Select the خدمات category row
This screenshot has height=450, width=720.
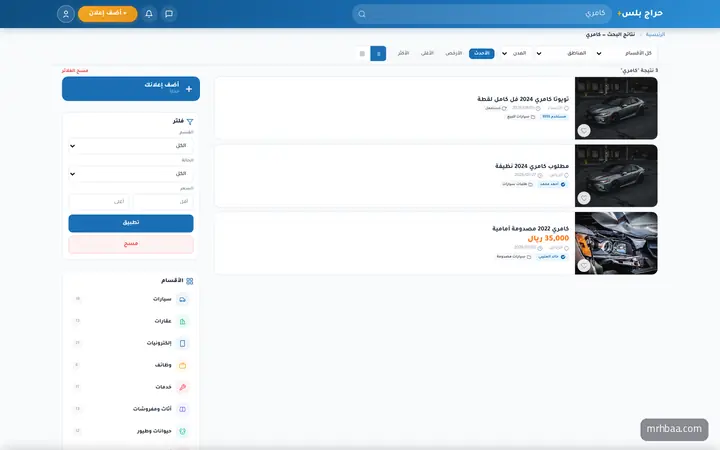[x=131, y=387]
